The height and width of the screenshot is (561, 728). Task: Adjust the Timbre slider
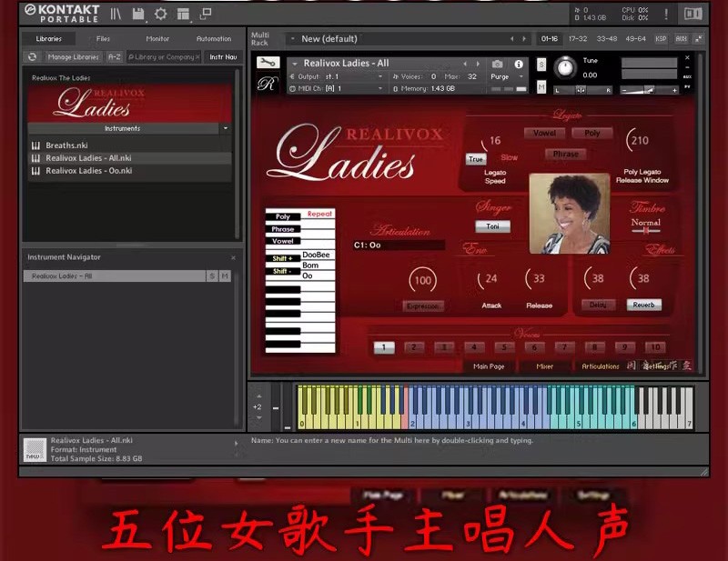646,231
